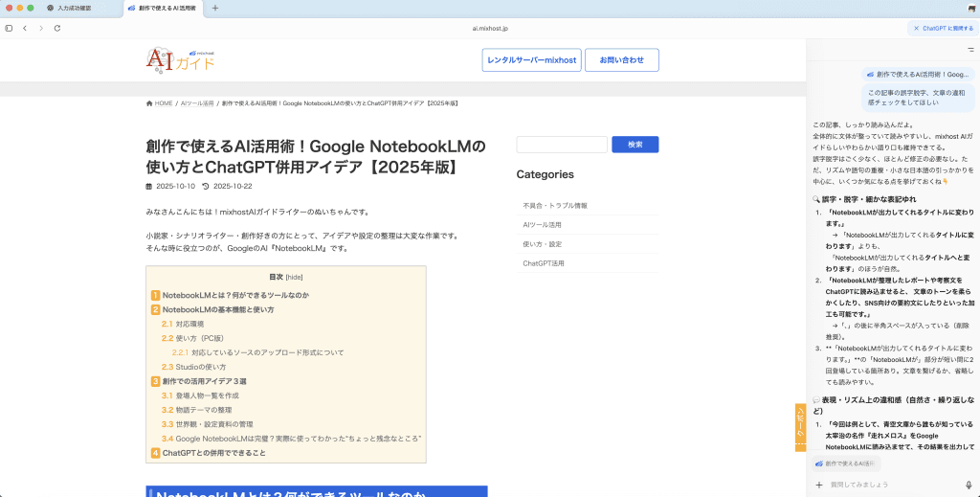Open the AIツール活用 category link
The image size is (980, 497).
pos(542,224)
